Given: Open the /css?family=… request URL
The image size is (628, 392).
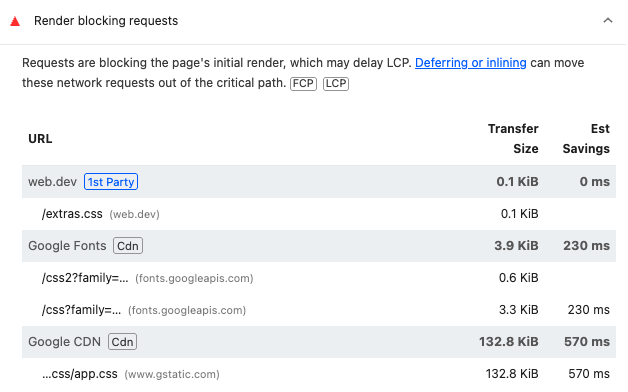Looking at the screenshot, I should coord(81,310).
